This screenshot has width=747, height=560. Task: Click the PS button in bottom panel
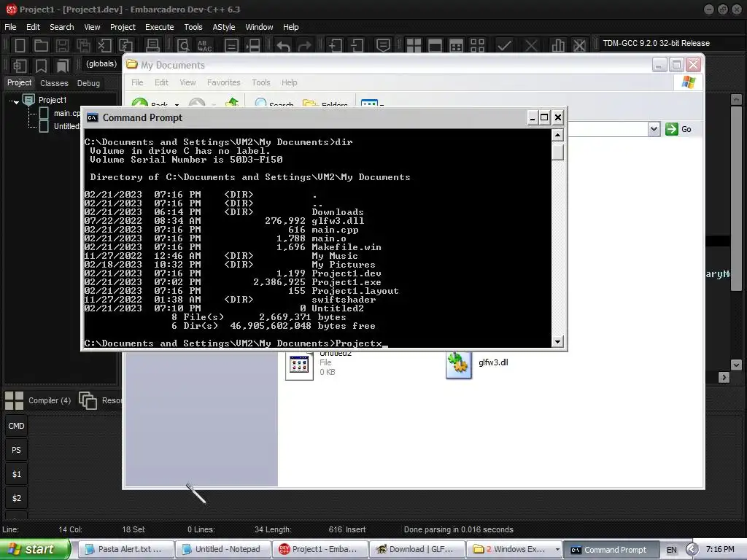(x=16, y=450)
